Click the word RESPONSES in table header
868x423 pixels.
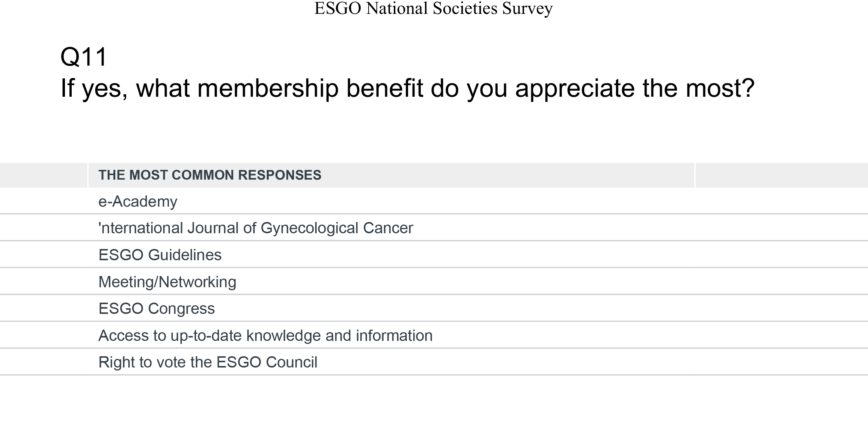280,175
